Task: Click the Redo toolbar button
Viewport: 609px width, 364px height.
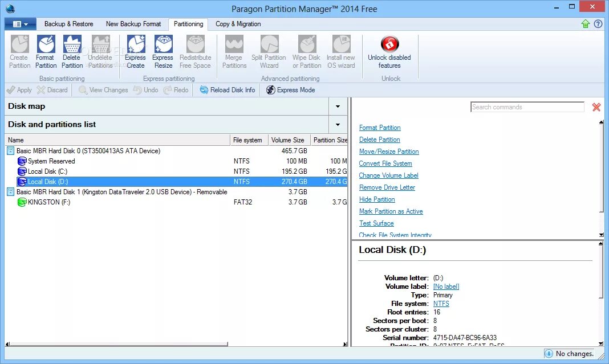Action: 176,90
